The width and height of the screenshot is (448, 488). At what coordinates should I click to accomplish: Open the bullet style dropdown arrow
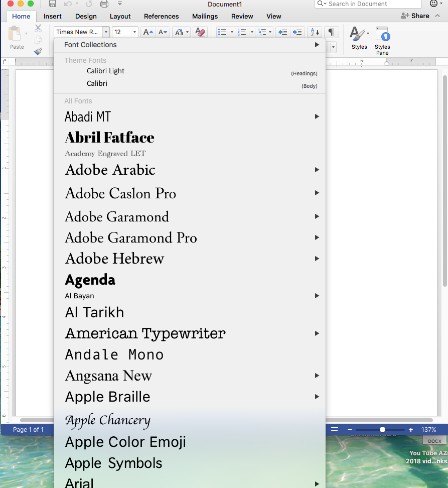pos(232,32)
